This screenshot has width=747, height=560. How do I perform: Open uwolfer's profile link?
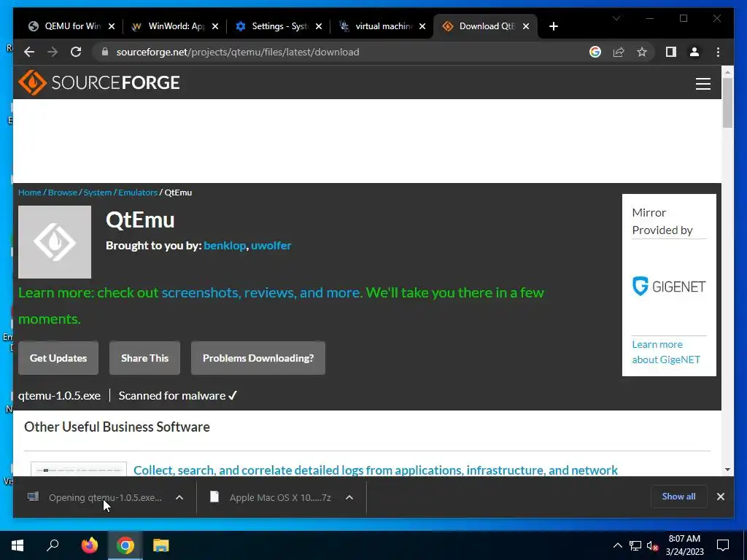click(x=271, y=245)
